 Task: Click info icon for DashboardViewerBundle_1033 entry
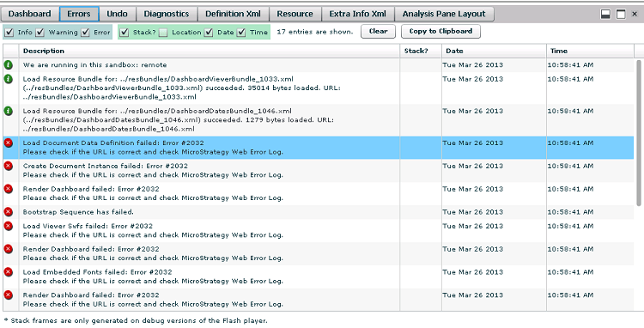(9, 79)
